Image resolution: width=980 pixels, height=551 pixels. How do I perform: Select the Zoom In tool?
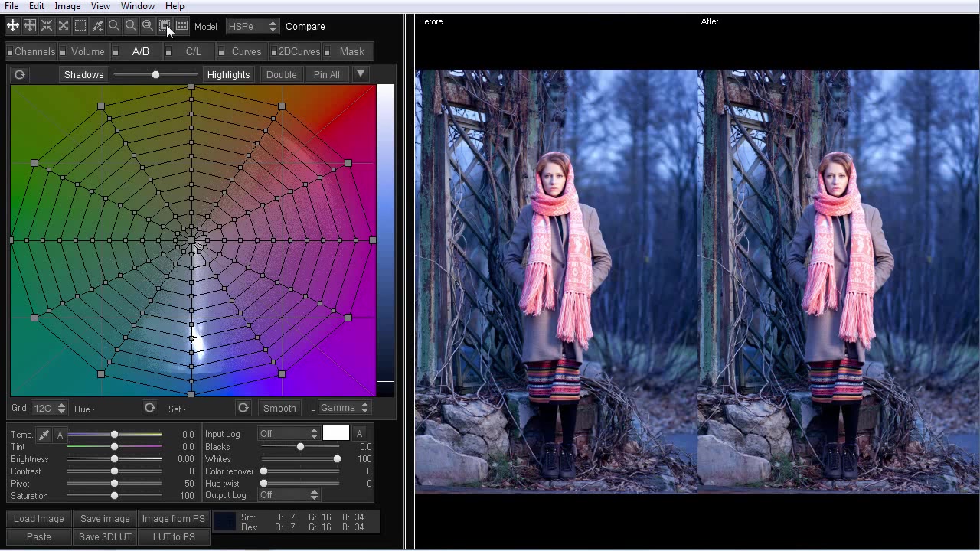[113, 26]
